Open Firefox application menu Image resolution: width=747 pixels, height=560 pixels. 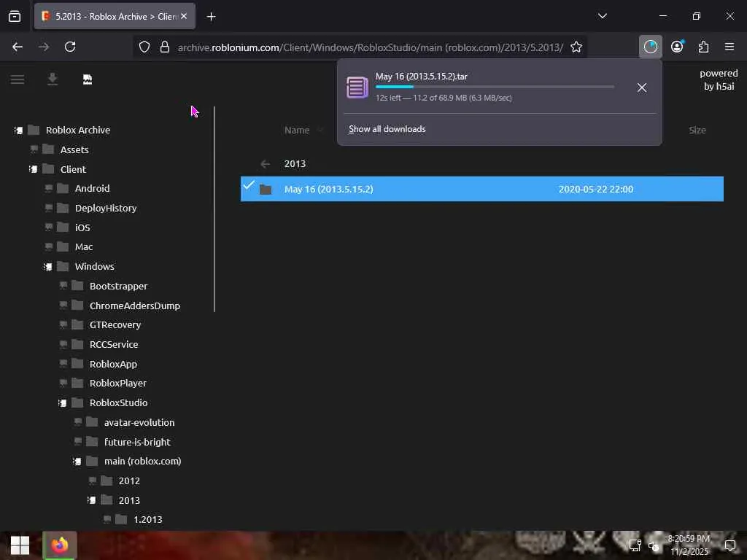tap(729, 47)
